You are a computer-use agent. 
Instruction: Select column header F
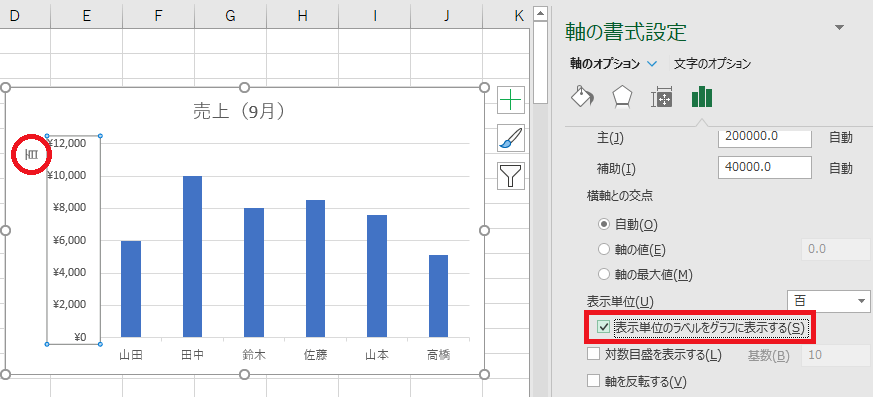tap(158, 16)
